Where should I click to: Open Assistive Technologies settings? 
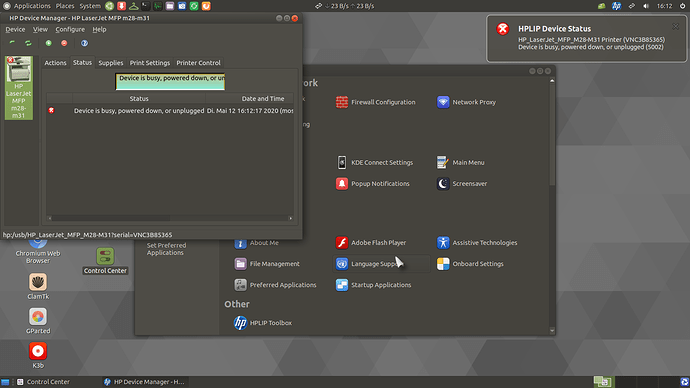477,242
